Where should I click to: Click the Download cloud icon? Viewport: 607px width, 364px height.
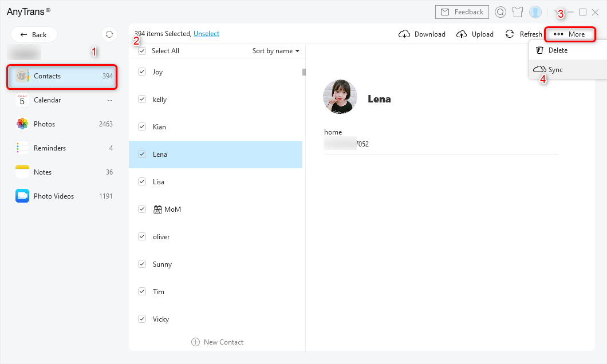coord(404,34)
